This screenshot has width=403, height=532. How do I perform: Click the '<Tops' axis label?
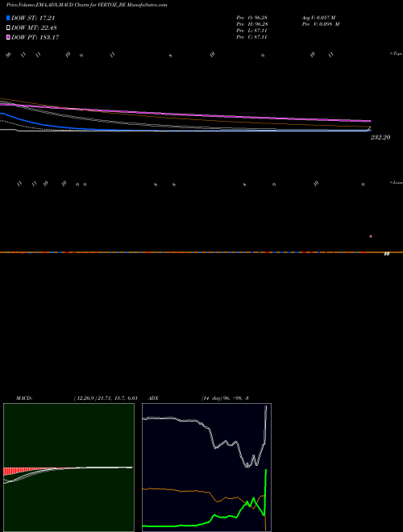coord(397,54)
